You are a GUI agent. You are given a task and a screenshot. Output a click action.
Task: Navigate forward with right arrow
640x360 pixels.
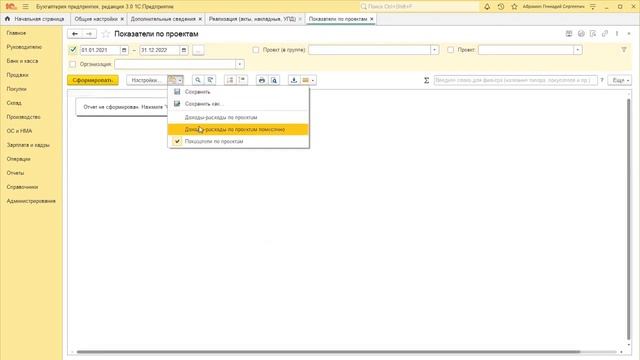point(89,34)
